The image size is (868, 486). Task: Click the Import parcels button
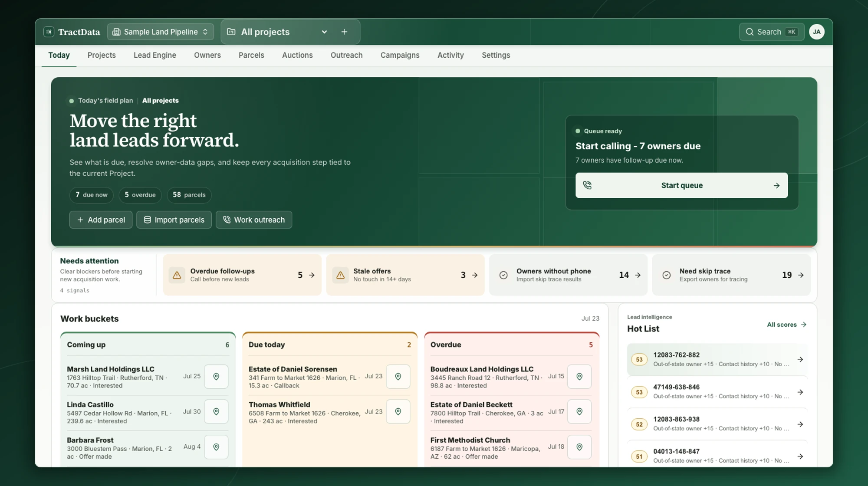pos(174,220)
